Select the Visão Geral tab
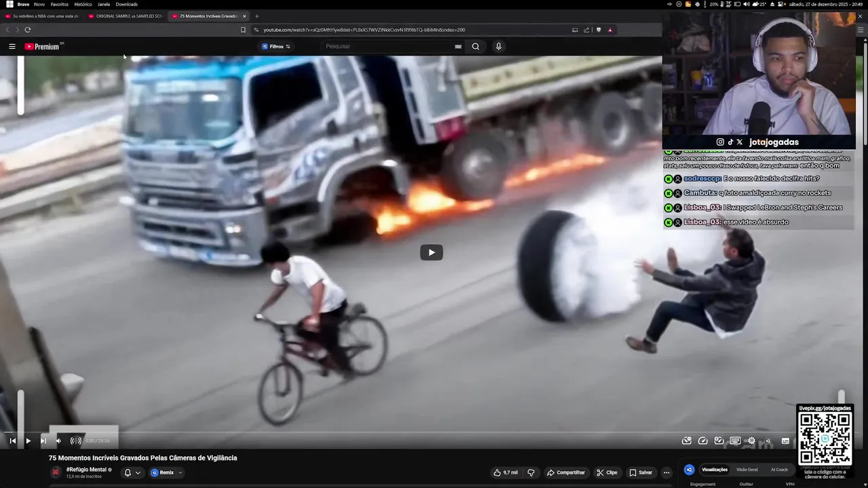 click(x=747, y=470)
